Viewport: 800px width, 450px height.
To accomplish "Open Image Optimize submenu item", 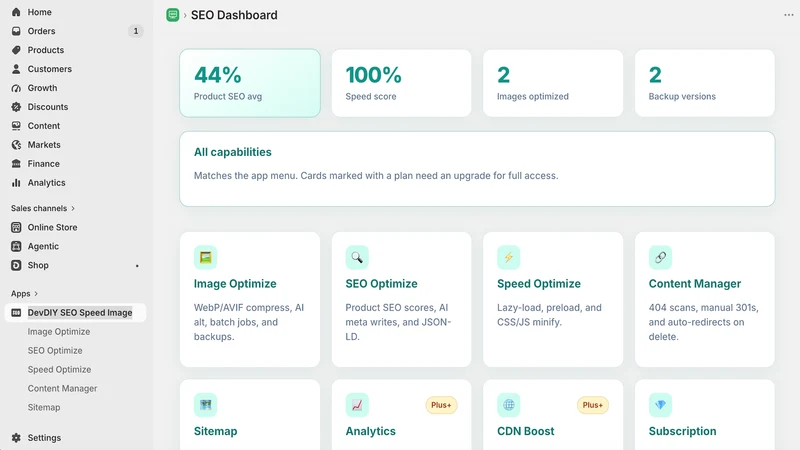I will tap(59, 332).
